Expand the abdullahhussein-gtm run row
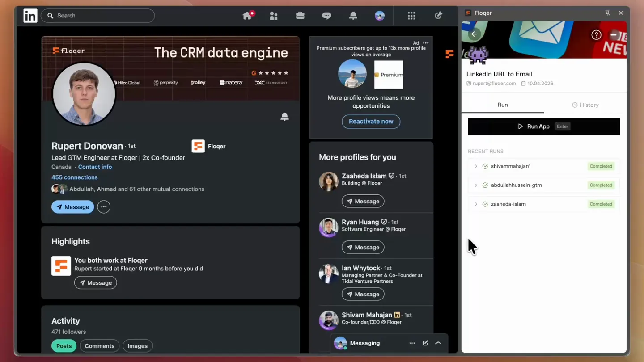This screenshot has height=362, width=644. pyautogui.click(x=476, y=185)
